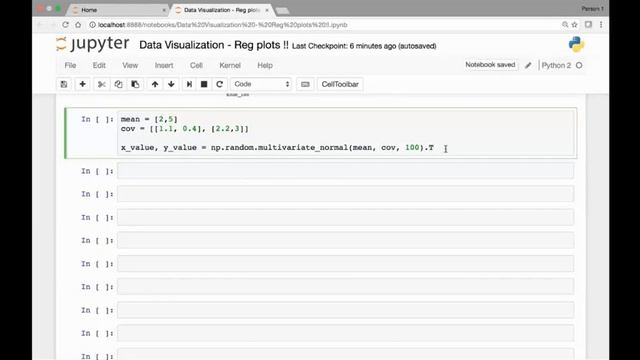Switch to the Data Visualization - Reg plots tab
The height and width of the screenshot is (360, 640).
point(222,10)
